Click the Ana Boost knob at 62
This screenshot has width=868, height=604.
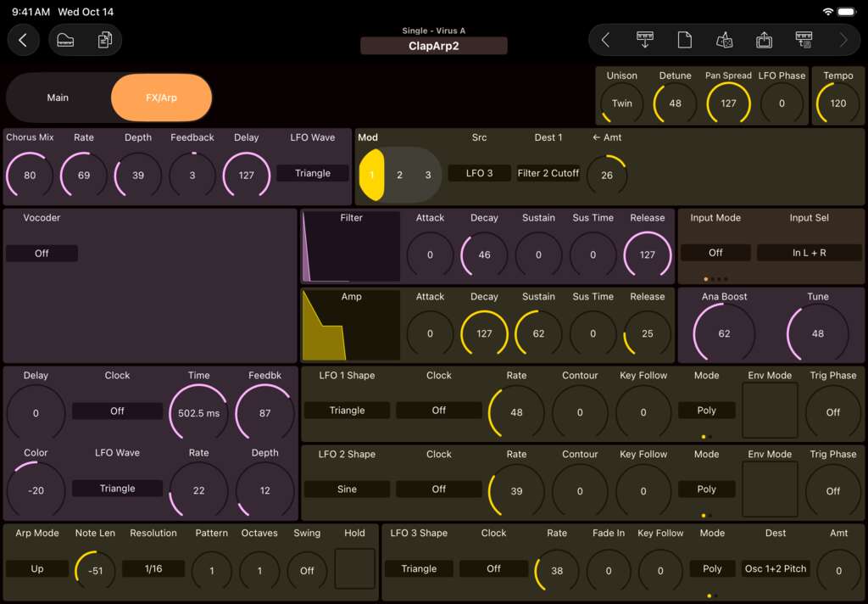724,333
